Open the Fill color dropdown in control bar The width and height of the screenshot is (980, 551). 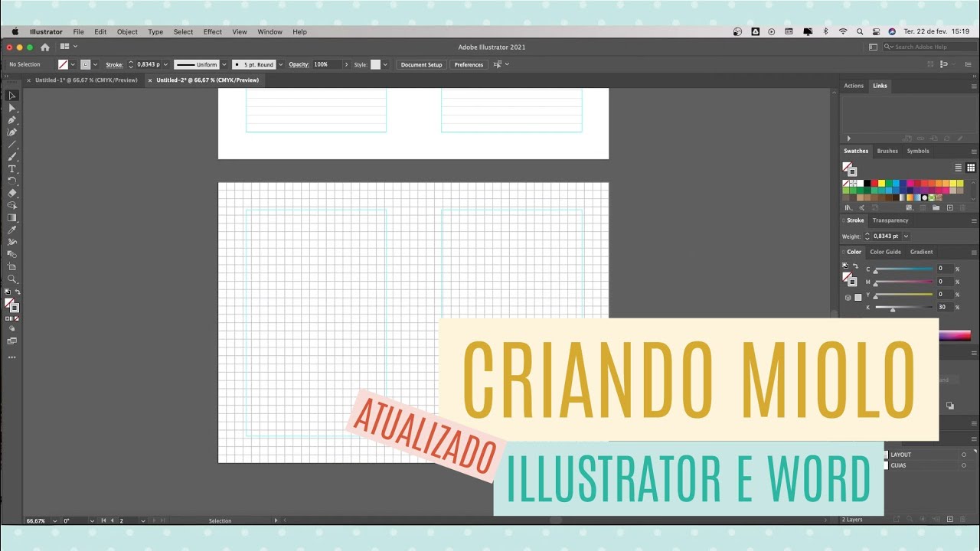click(73, 64)
